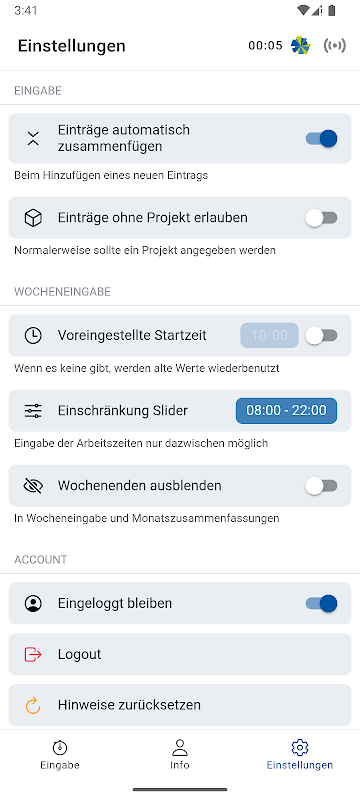Toggle Voreingestellte Startzeit switch on

point(322,335)
